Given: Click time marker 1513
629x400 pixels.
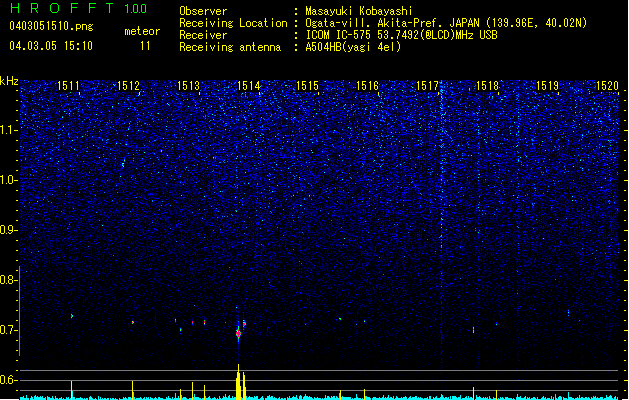Looking at the screenshot, I should 188,86.
